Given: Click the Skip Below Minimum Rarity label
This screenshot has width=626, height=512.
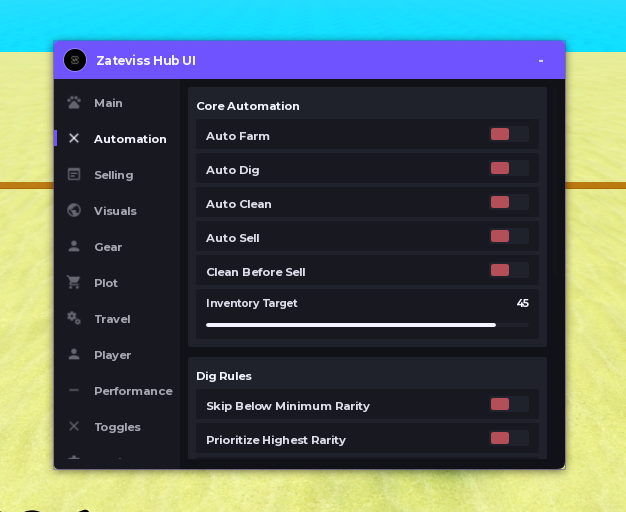Looking at the screenshot, I should (288, 406).
